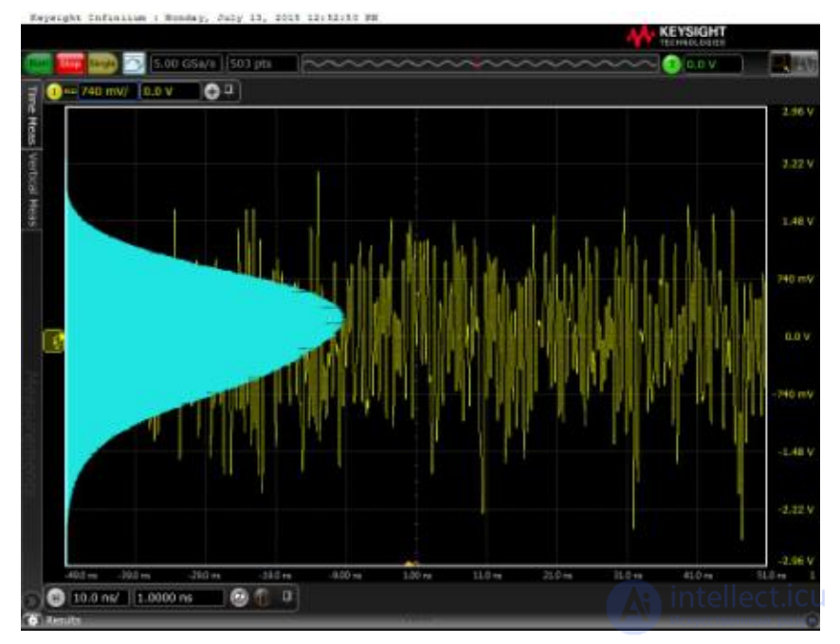Click the 1.0000 ns horizontal position field

(179, 598)
